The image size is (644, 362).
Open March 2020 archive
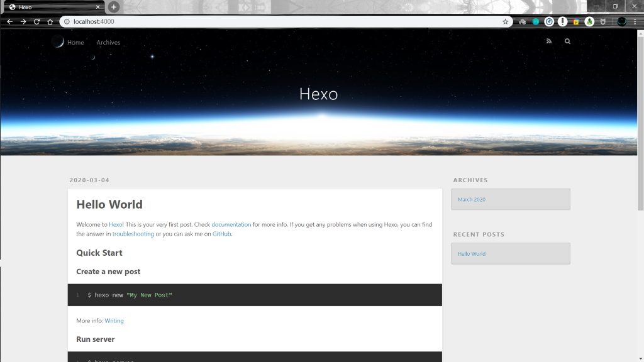tap(472, 199)
